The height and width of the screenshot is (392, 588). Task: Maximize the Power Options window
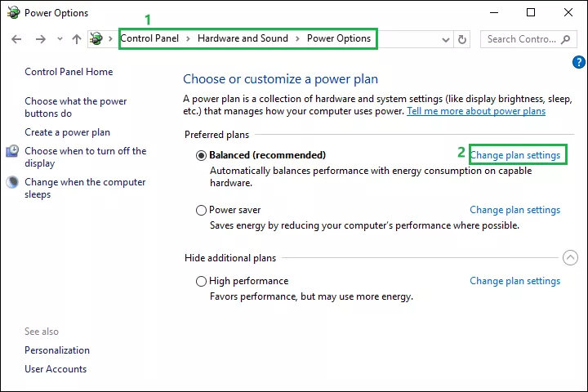pyautogui.click(x=531, y=13)
